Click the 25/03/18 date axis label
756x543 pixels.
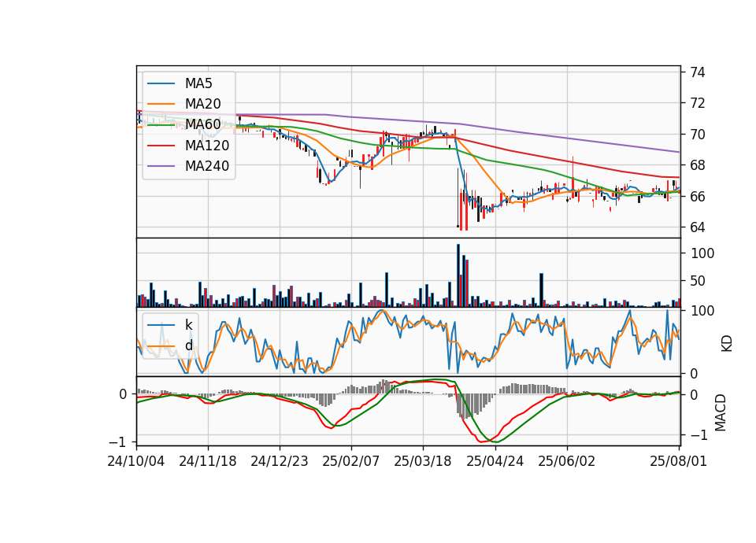tap(423, 461)
